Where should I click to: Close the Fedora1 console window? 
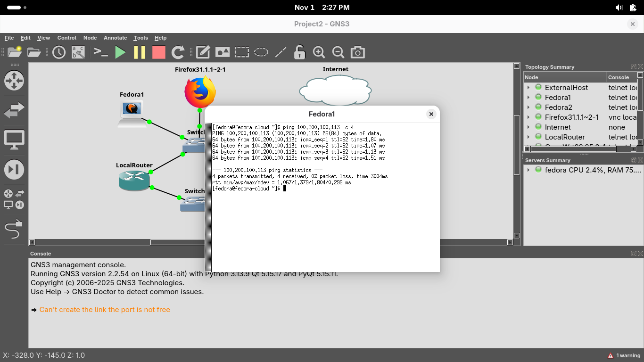431,114
